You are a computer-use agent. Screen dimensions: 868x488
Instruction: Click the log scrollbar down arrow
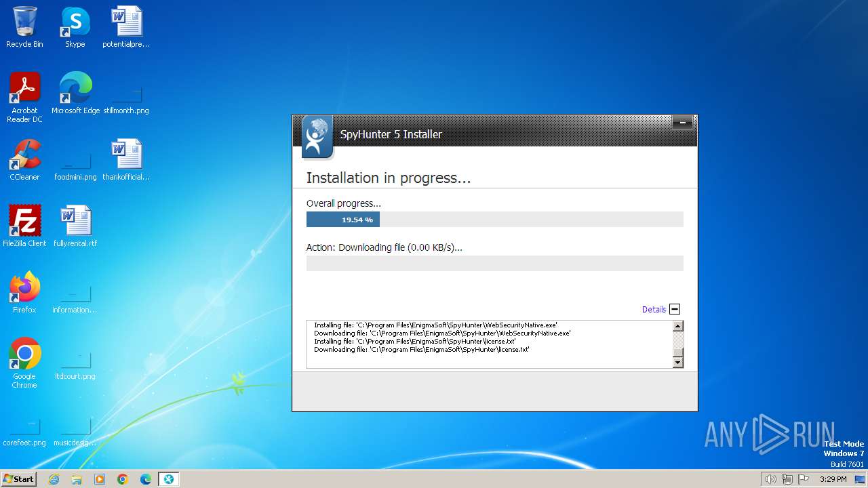click(x=677, y=363)
